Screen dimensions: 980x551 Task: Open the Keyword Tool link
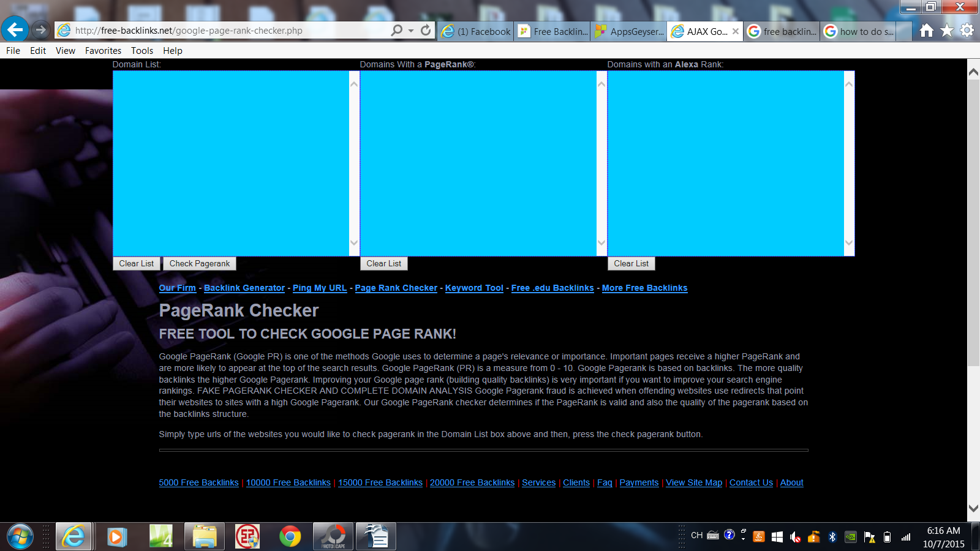pos(474,288)
